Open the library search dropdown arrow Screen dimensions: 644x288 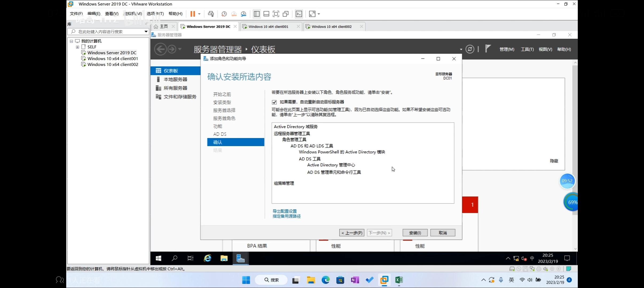[146, 31]
